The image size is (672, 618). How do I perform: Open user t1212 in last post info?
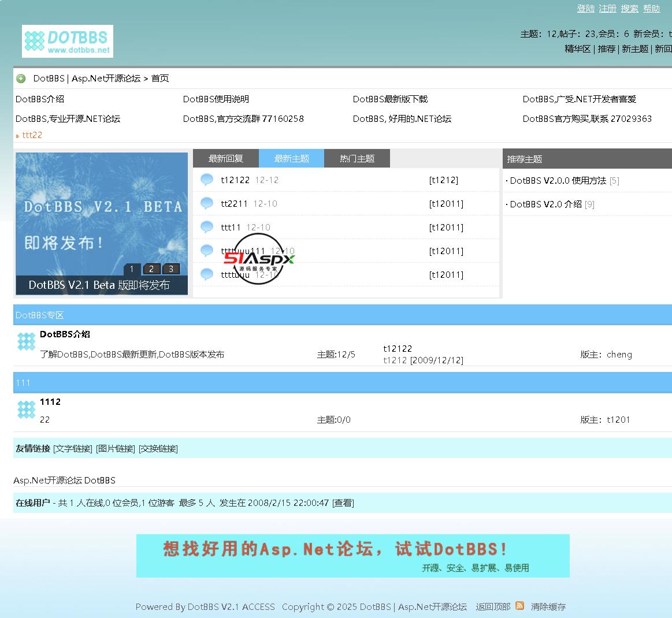(395, 360)
